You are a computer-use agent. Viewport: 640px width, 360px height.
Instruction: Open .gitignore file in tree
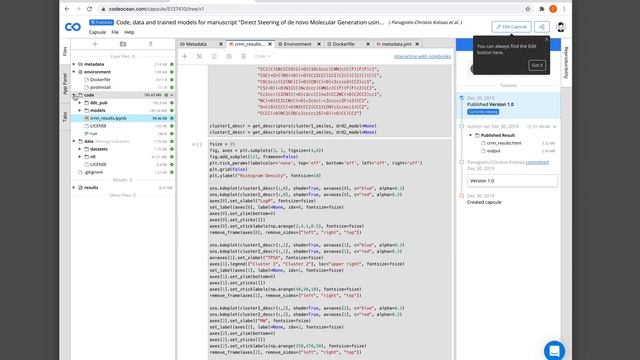click(93, 172)
